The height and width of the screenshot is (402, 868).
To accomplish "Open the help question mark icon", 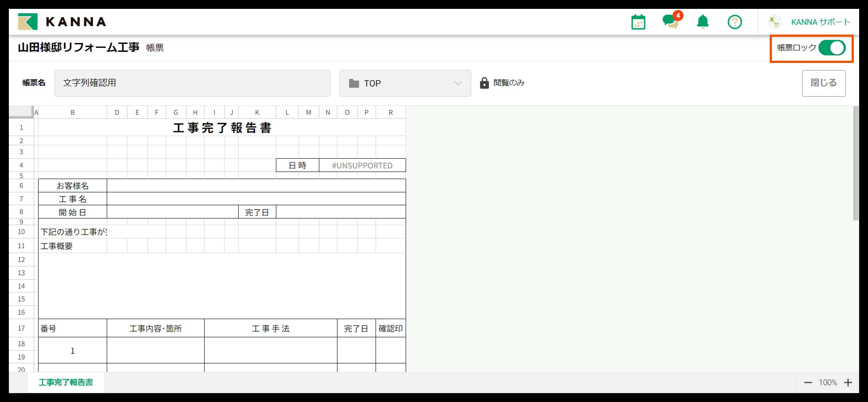I will coord(734,22).
